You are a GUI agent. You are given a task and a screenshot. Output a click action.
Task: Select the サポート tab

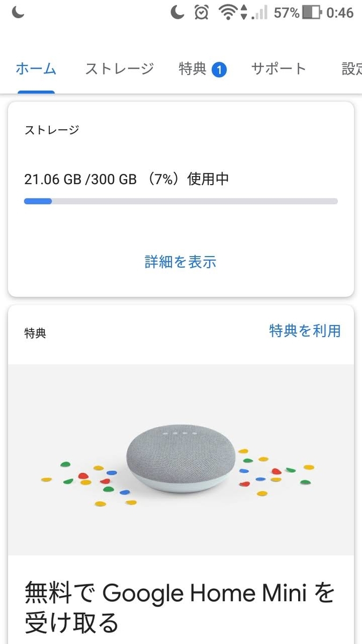coord(278,68)
